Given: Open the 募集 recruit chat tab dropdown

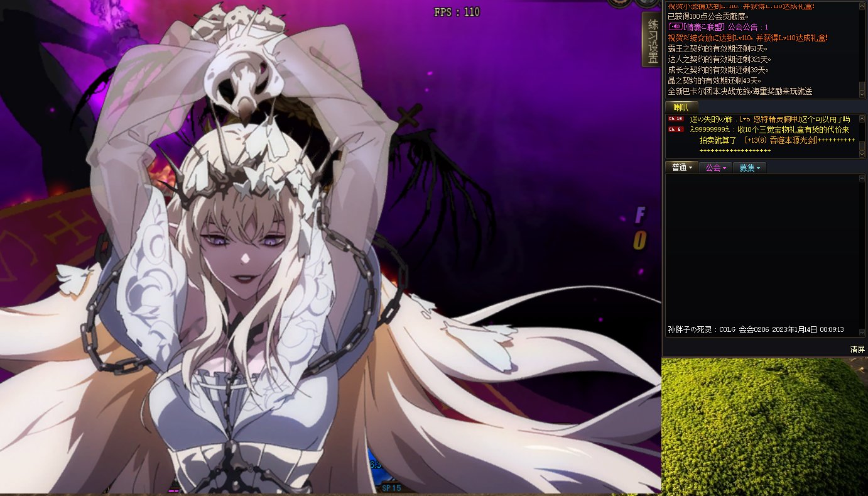Looking at the screenshot, I should pos(749,168).
